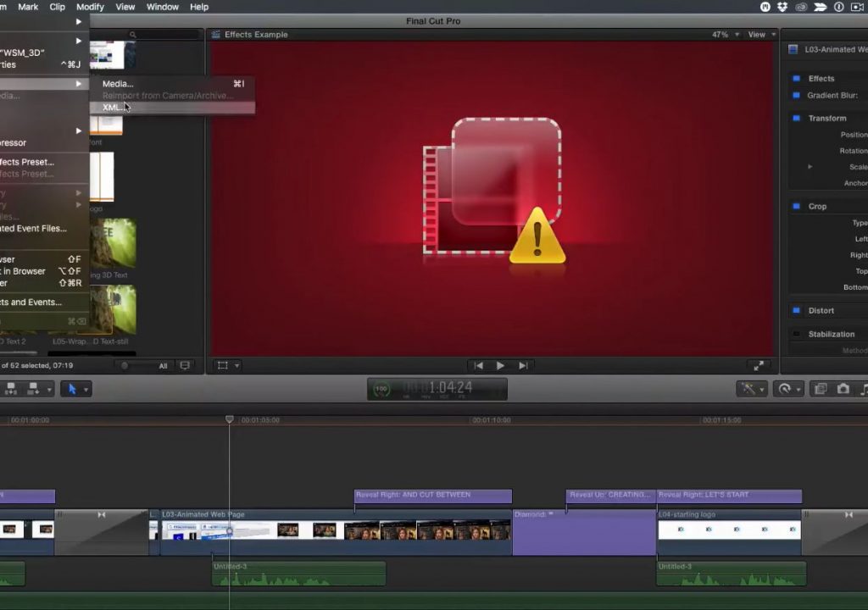This screenshot has height=610, width=868.
Task: Enable the Stabilization checkbox
Action: 796,334
